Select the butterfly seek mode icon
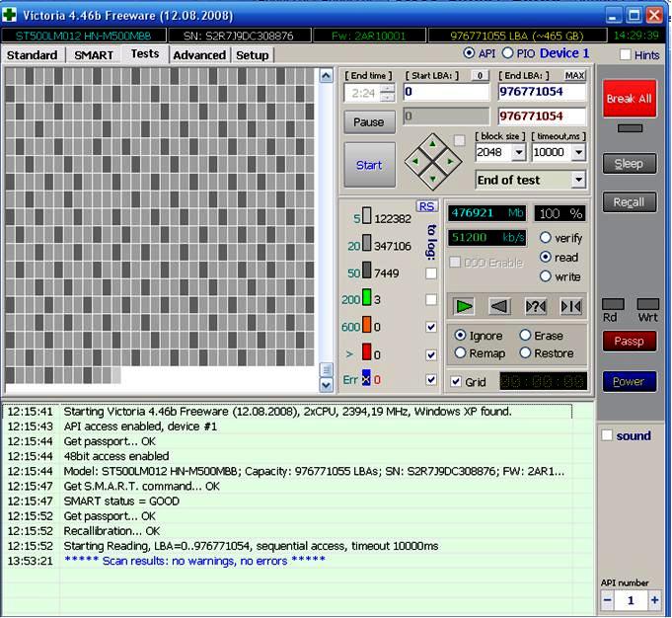 pos(571,306)
